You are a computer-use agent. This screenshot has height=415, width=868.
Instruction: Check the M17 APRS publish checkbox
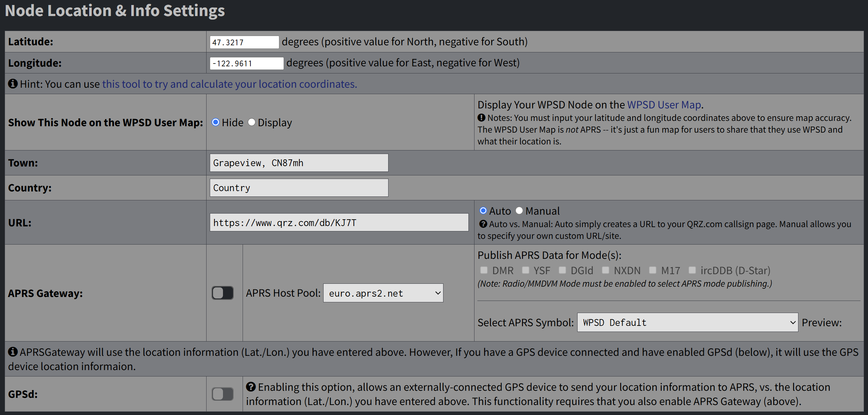coord(653,270)
